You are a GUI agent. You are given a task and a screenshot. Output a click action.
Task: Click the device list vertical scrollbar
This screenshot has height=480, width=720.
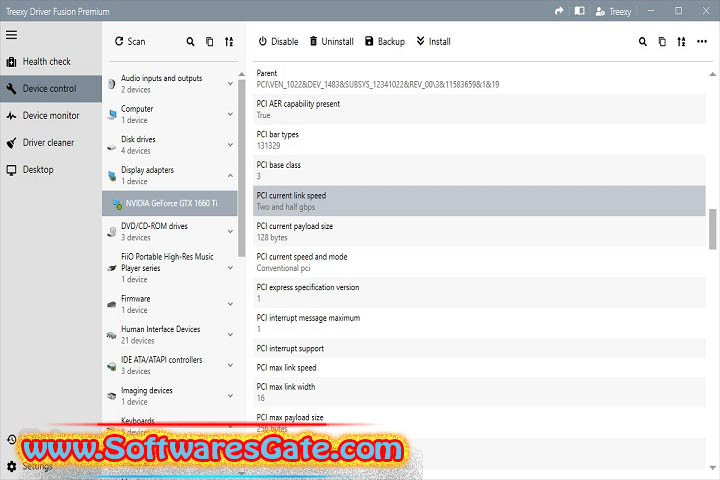(242, 168)
